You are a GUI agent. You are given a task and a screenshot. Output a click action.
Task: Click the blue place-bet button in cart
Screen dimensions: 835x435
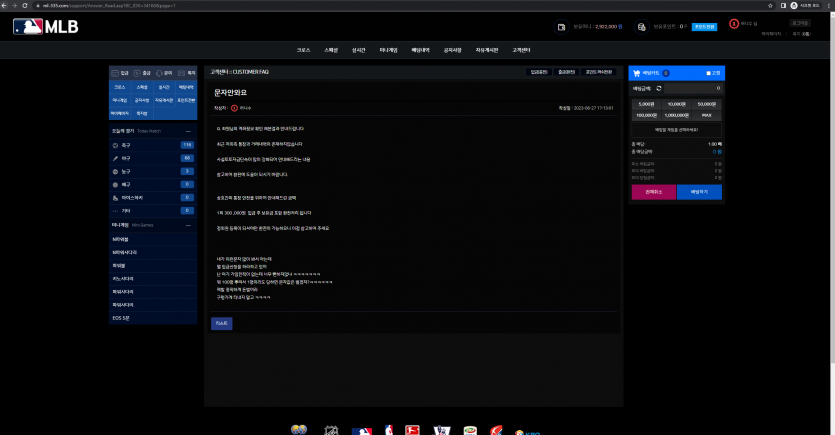[x=699, y=192]
